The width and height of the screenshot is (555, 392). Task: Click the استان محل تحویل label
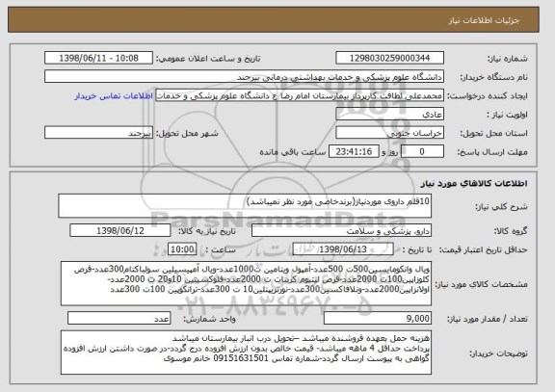tap(493, 133)
